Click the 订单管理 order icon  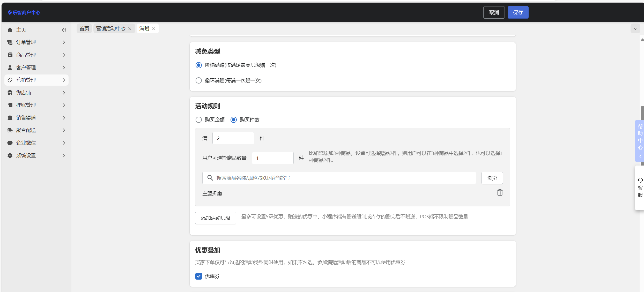(x=10, y=42)
